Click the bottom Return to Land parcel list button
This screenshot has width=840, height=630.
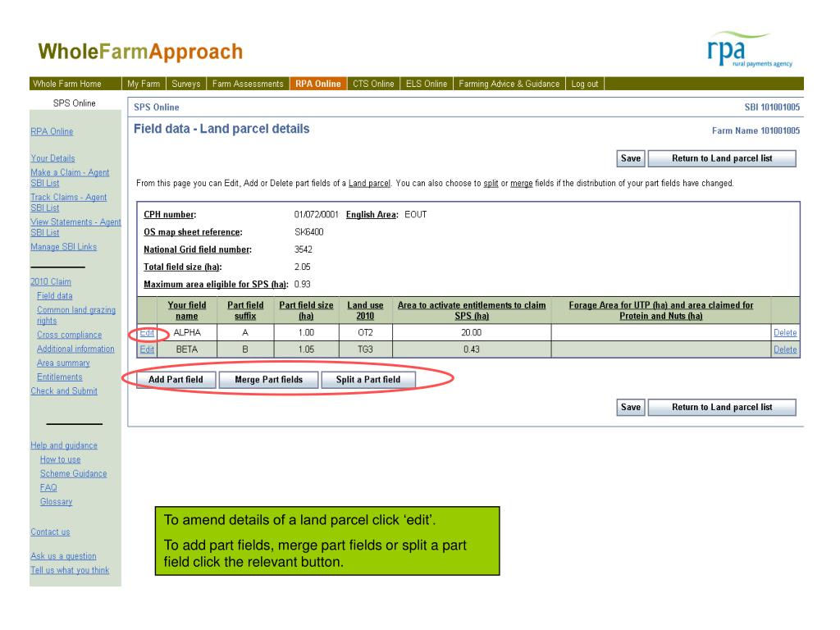click(x=722, y=407)
